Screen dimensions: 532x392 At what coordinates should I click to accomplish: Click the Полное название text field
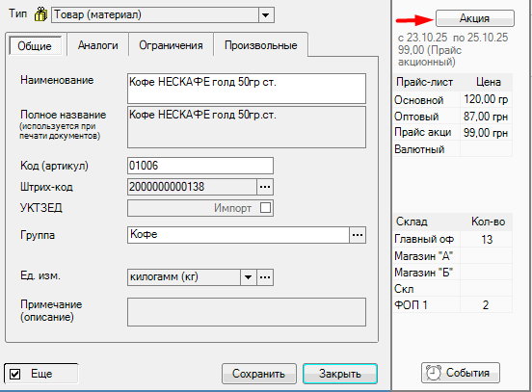click(247, 127)
